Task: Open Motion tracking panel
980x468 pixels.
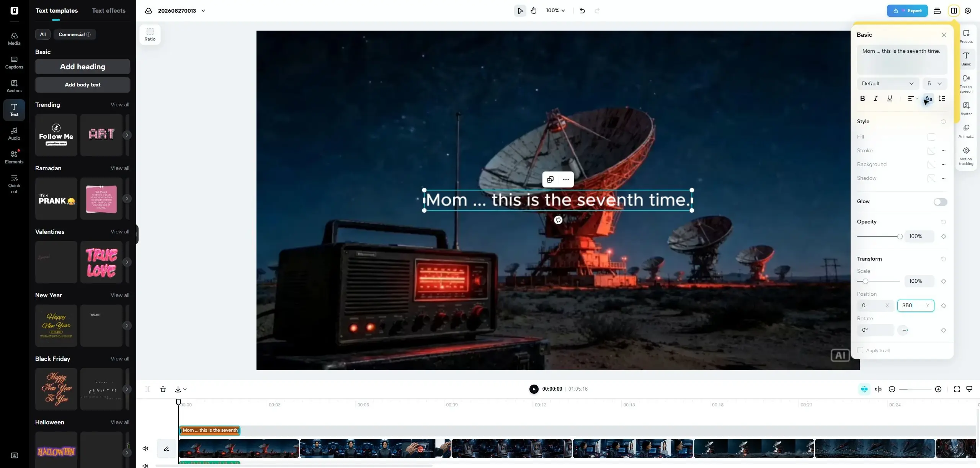Action: click(x=966, y=156)
